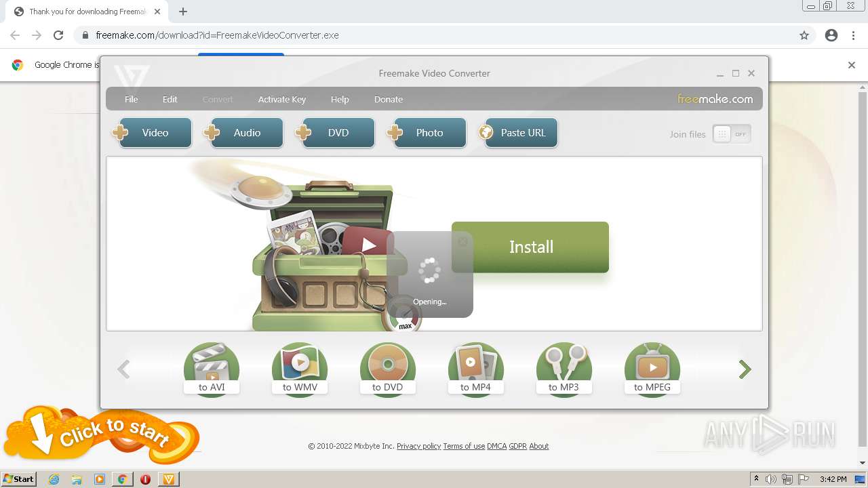This screenshot has width=868, height=488.
Task: Open a new Chrome tab
Action: pos(183,12)
